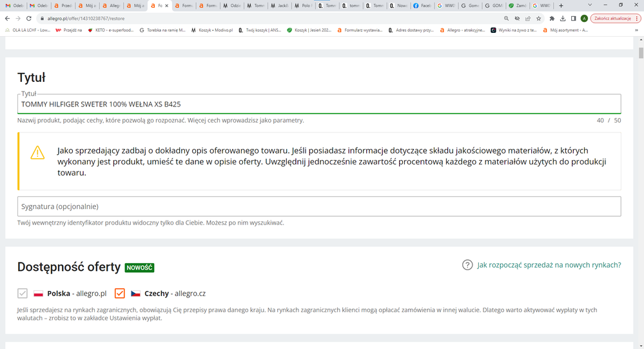This screenshot has height=349, width=644.
Task: Close the active Allegro tab
Action: 166,6
